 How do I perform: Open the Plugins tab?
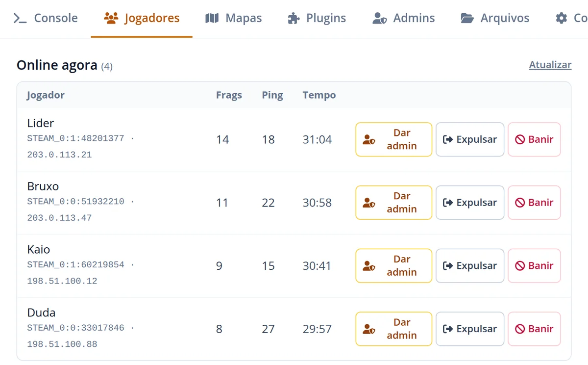[317, 19]
